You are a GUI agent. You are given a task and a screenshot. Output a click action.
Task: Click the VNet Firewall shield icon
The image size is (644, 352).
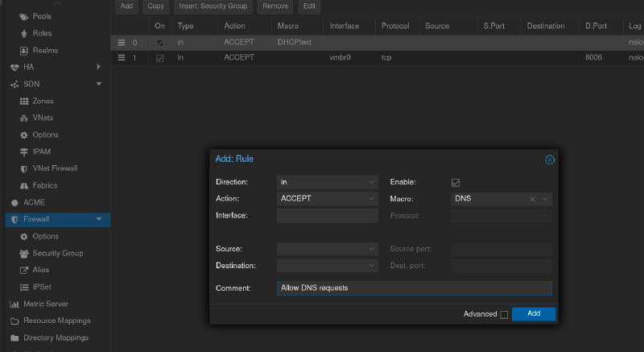click(24, 168)
